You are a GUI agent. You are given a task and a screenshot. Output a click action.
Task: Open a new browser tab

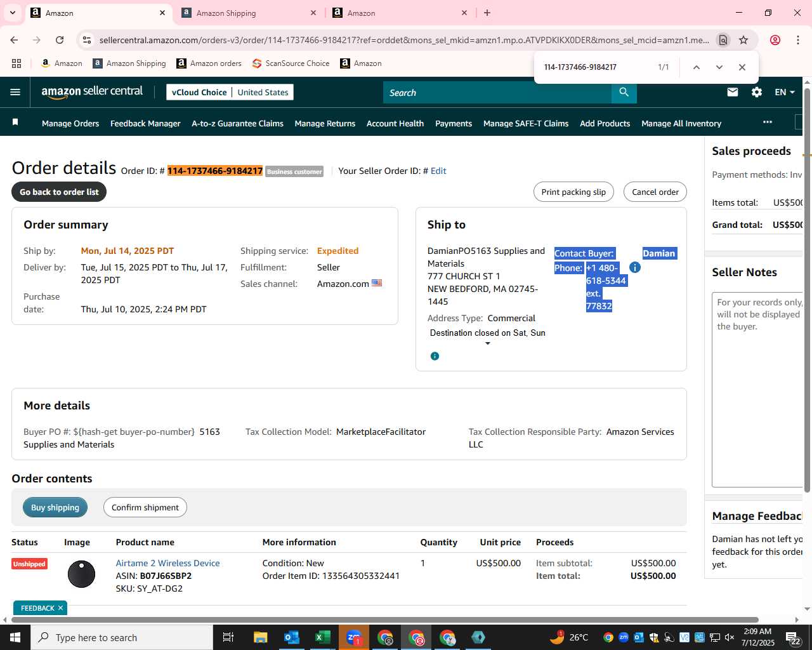[487, 13]
